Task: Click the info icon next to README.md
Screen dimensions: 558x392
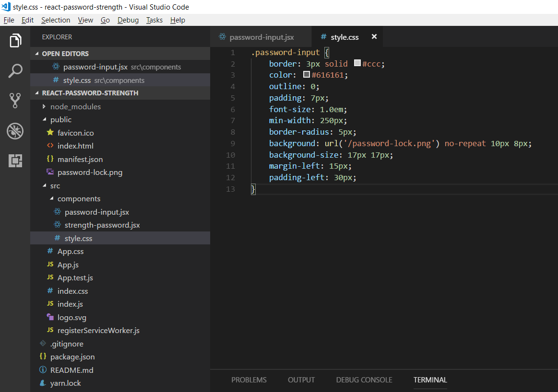Action: 43,369
